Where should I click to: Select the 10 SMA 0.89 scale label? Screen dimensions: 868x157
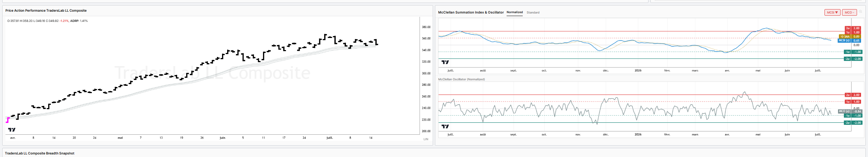[x=849, y=37]
